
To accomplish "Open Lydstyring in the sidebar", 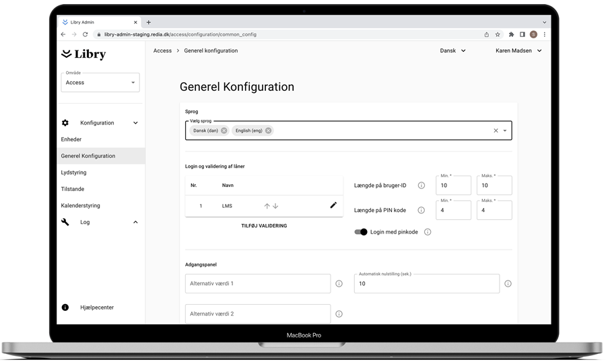I will click(x=74, y=172).
